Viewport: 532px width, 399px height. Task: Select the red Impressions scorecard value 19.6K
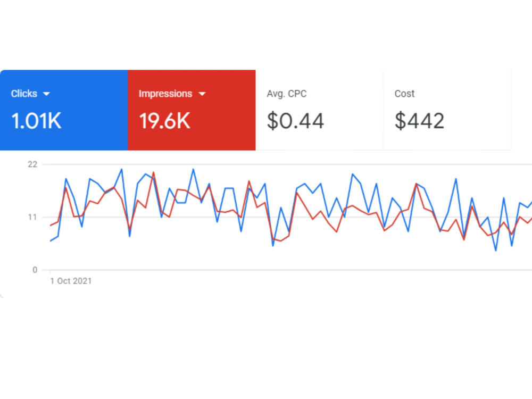point(165,121)
